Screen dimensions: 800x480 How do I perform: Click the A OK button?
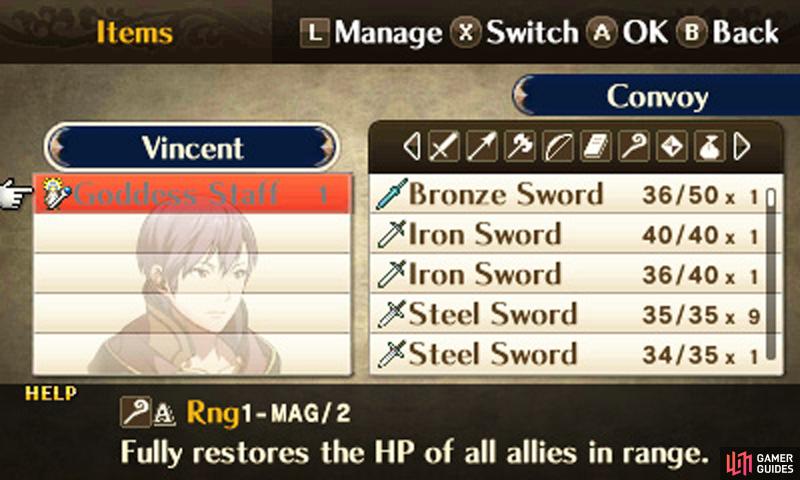[627, 33]
